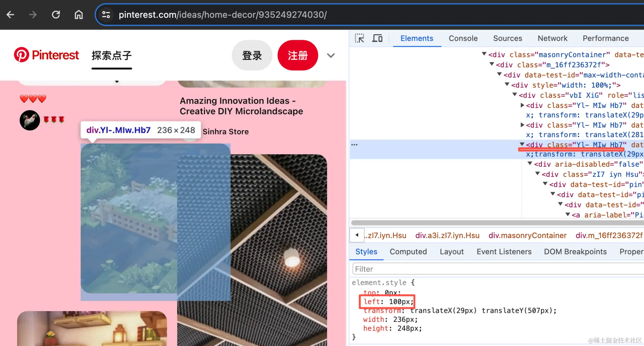Viewport: 644px width, 346px height.
Task: Open the Minecraft shelf pin at bottom left
Action: click(92, 329)
